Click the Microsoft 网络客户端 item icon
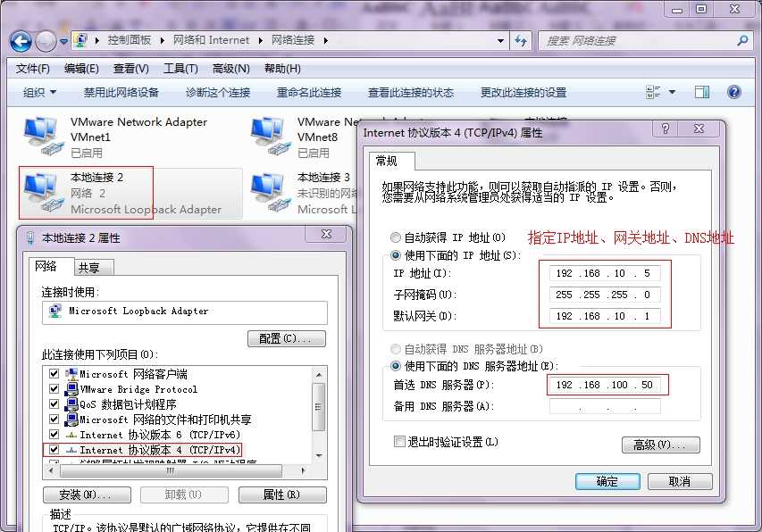This screenshot has height=532, width=762. (71, 374)
